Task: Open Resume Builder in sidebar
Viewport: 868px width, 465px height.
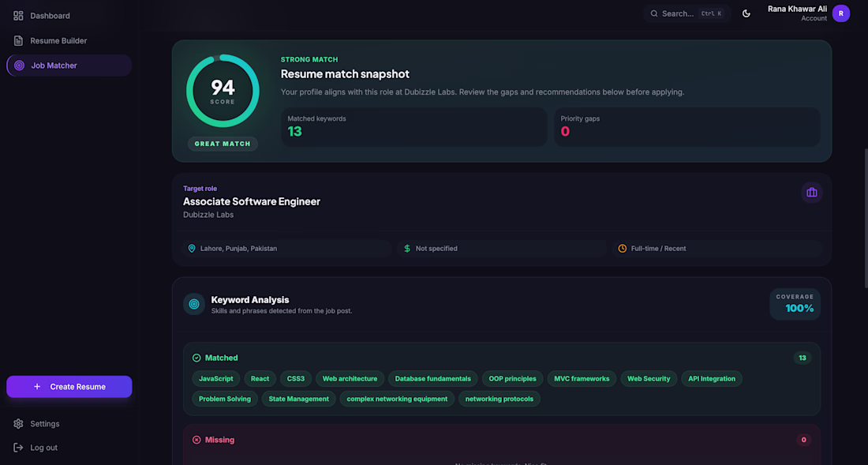Action: pyautogui.click(x=69, y=40)
